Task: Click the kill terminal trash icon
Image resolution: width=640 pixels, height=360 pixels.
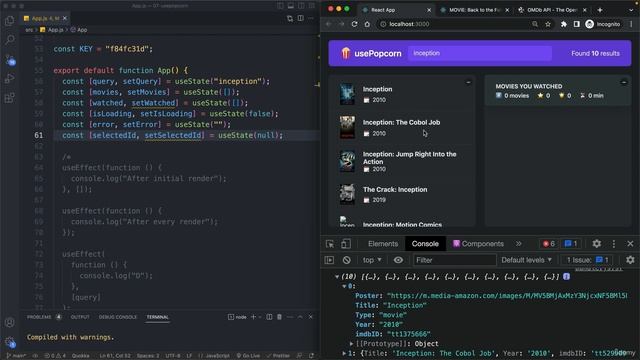Action: pyautogui.click(x=280, y=317)
